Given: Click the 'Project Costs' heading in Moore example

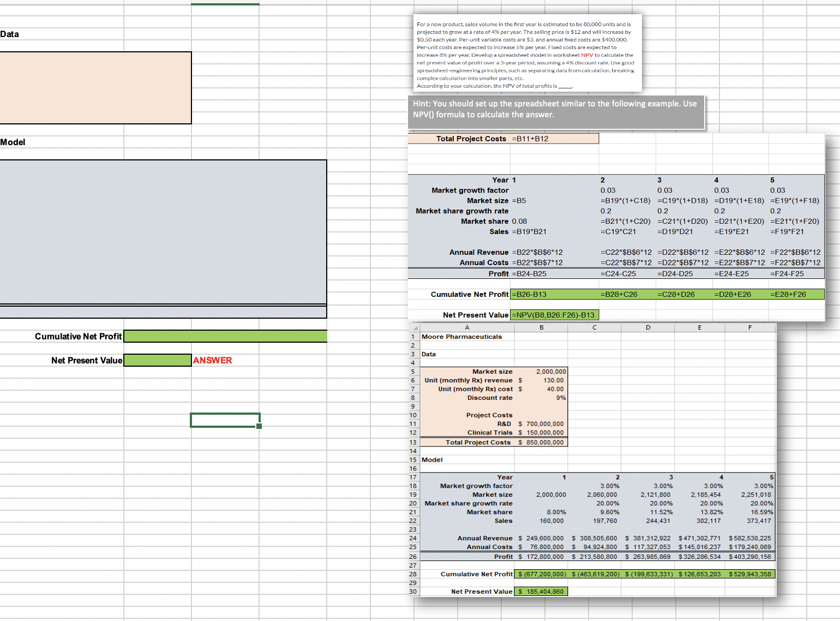Looking at the screenshot, I should [x=489, y=415].
